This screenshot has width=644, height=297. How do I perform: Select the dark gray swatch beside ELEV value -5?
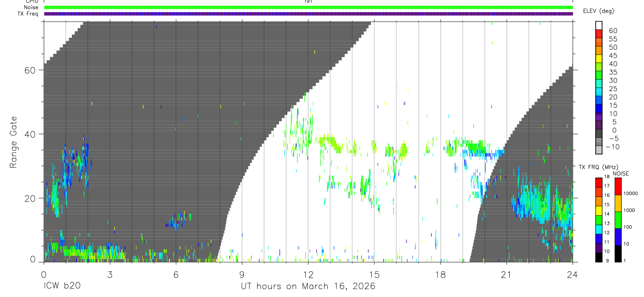tap(599, 134)
